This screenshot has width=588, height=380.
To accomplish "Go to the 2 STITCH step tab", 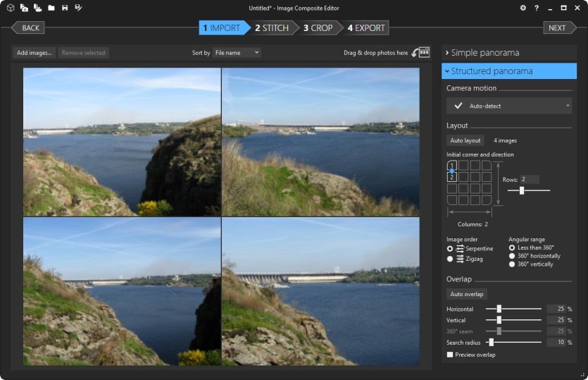I will pyautogui.click(x=272, y=27).
